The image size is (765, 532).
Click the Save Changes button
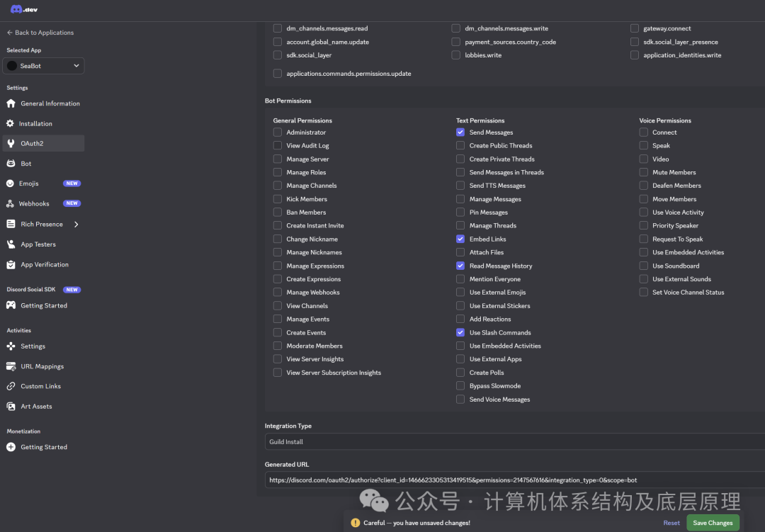pyautogui.click(x=713, y=523)
